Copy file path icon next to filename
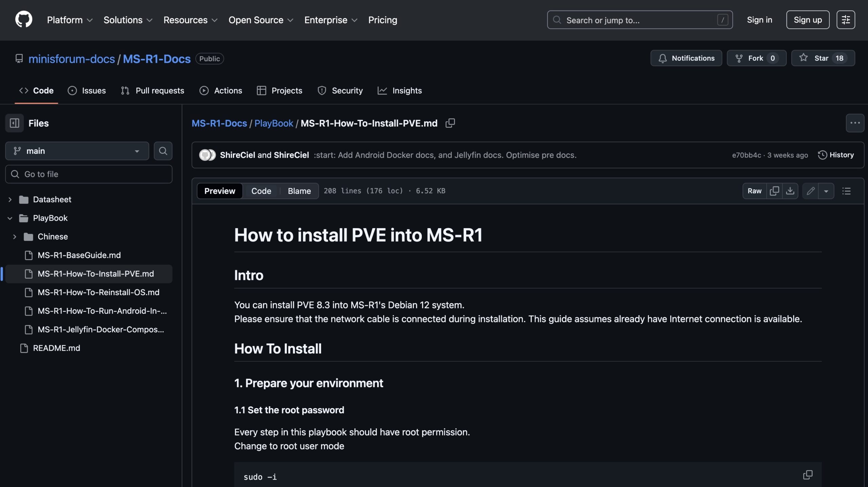868x487 pixels. click(450, 123)
